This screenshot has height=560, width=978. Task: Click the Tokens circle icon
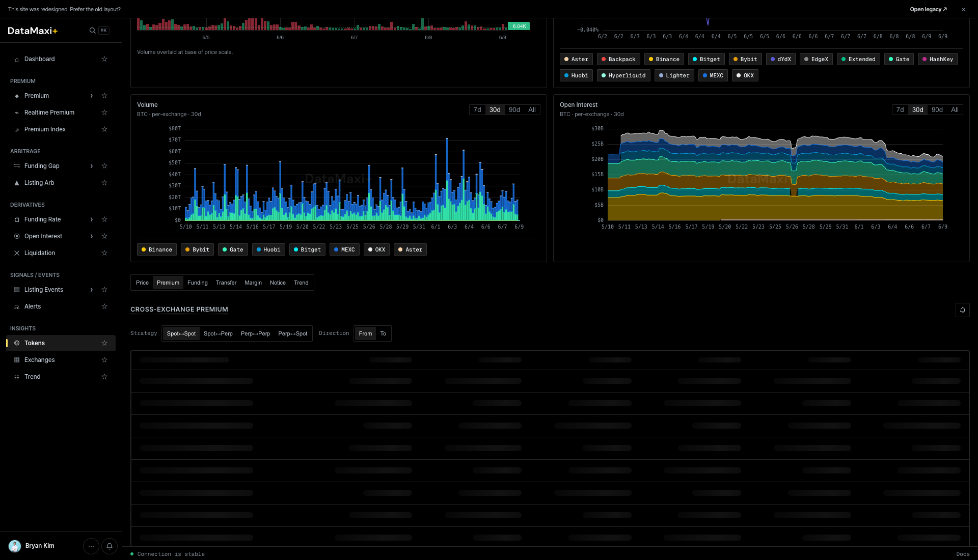(17, 343)
